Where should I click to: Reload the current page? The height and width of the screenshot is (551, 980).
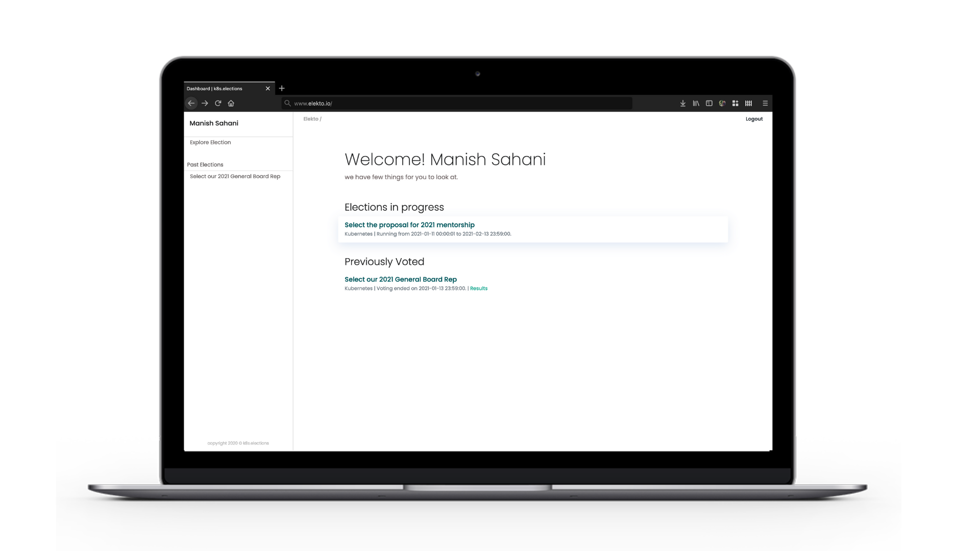click(x=218, y=103)
